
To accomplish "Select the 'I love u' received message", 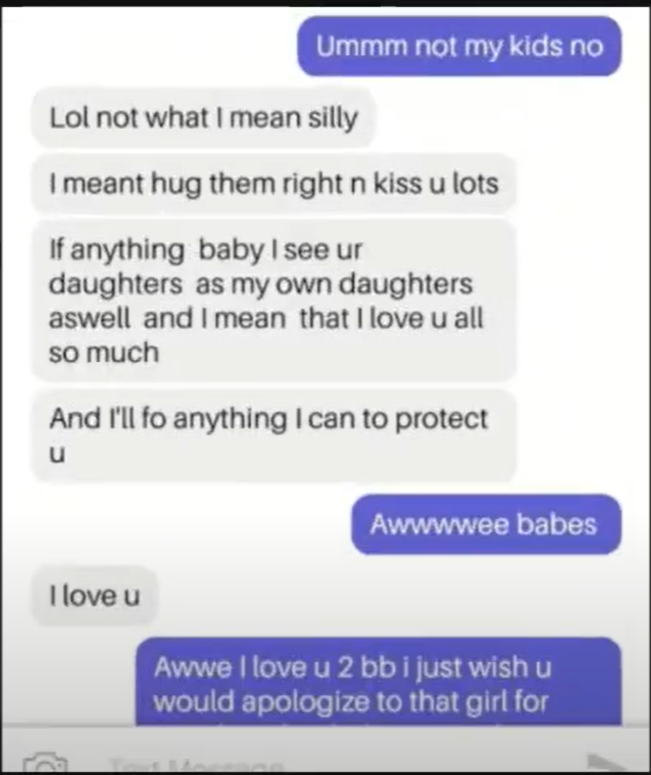I will click(94, 596).
